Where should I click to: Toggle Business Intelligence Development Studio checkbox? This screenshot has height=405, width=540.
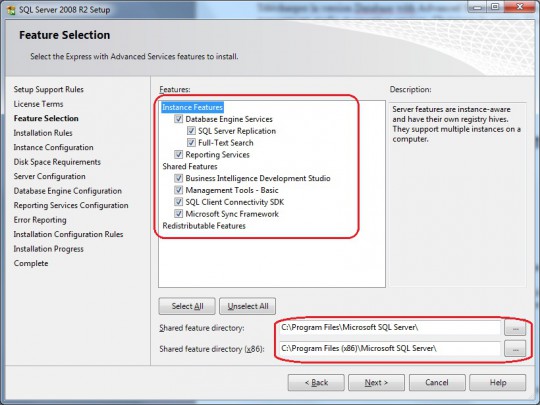tap(178, 178)
